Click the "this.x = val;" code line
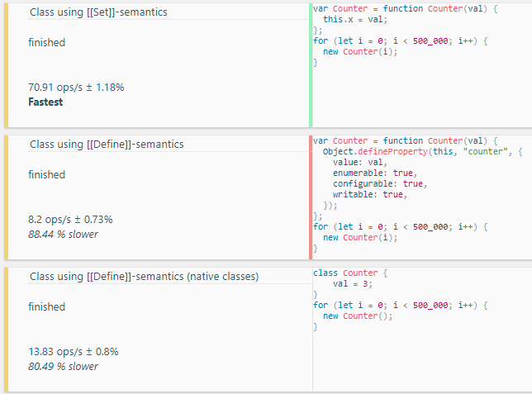 pos(355,19)
